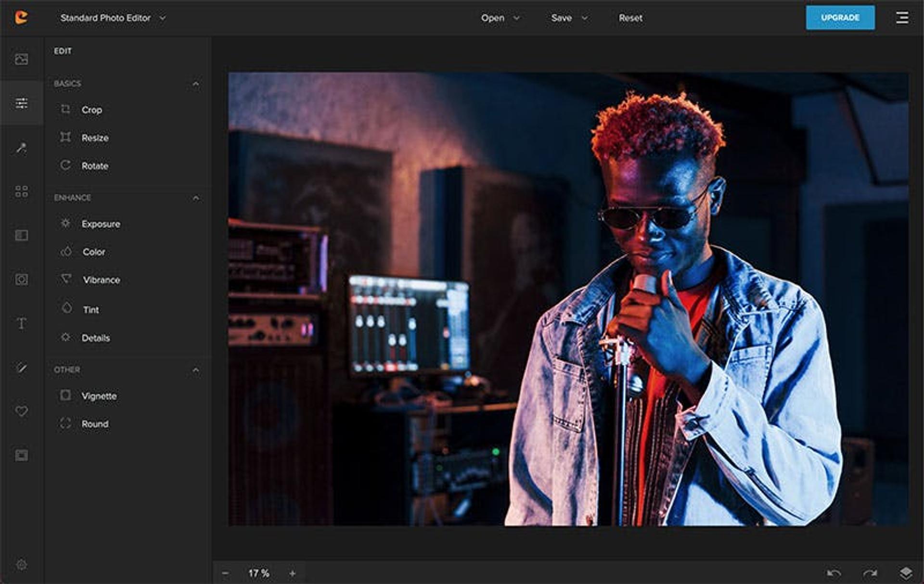Image resolution: width=924 pixels, height=584 pixels.
Task: Open the Standard Photo Editor dropdown
Action: (113, 18)
